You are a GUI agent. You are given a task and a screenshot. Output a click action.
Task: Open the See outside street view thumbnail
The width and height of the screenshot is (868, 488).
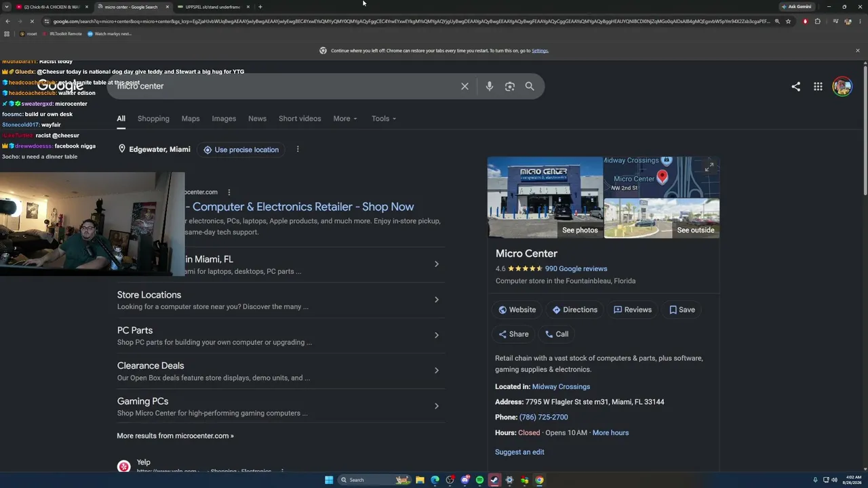[662, 218]
